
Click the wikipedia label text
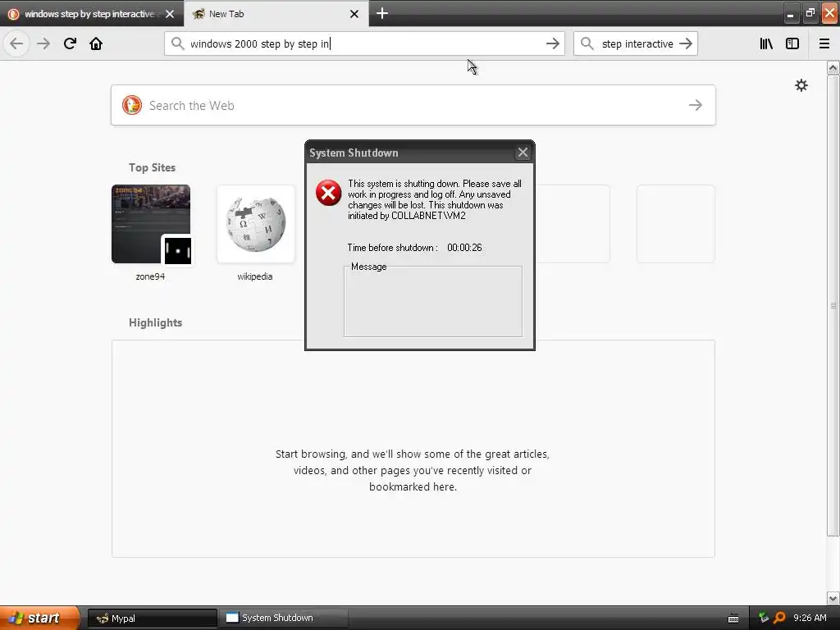coord(255,276)
